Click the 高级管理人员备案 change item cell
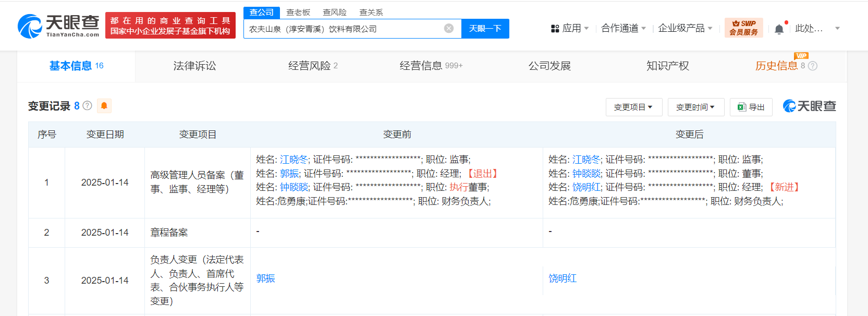Viewport: 868px width, 316px height. pos(197,182)
